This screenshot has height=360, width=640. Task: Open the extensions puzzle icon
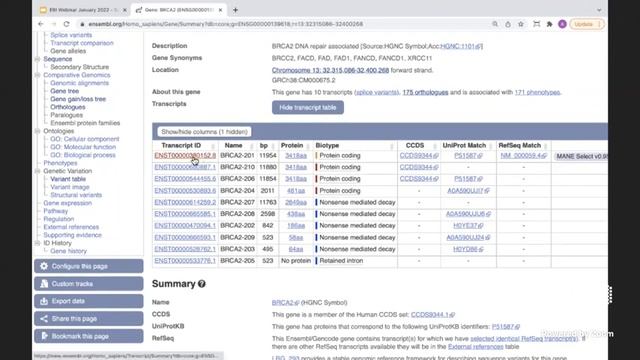pyautogui.click(x=549, y=24)
